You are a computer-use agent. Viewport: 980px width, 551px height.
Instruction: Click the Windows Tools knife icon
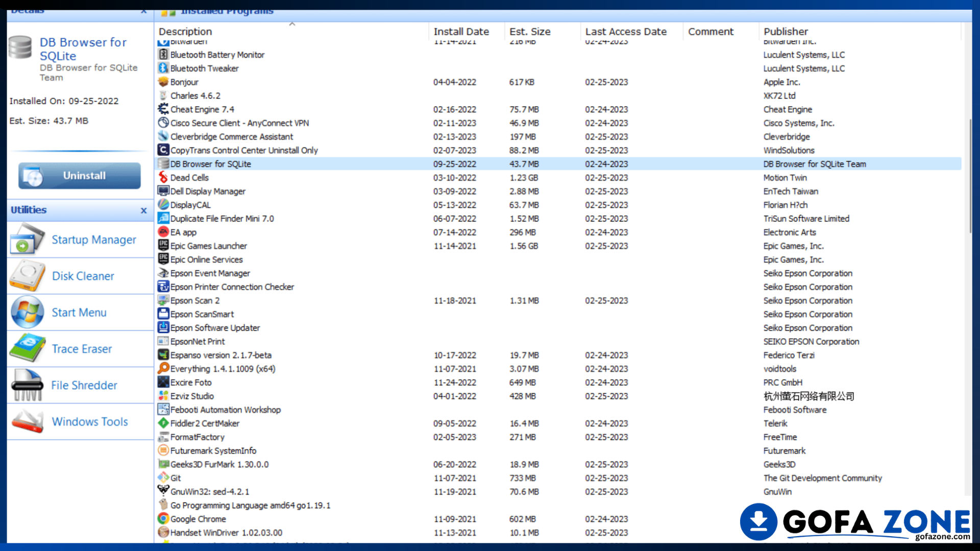pyautogui.click(x=27, y=422)
